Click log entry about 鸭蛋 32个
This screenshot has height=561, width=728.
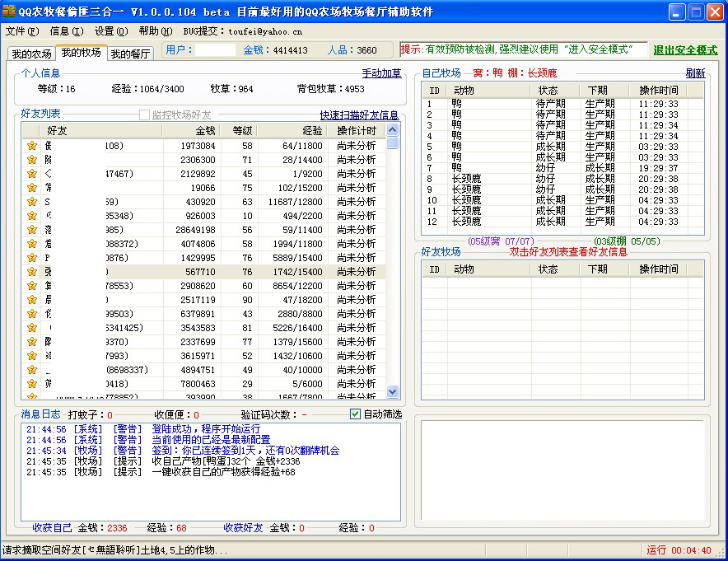(163, 461)
